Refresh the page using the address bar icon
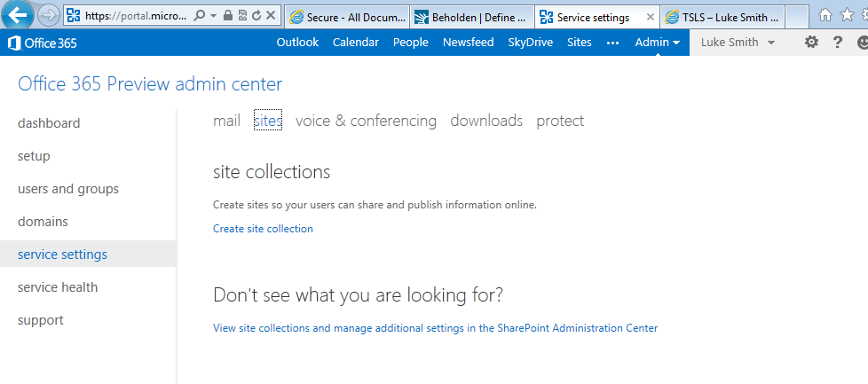Viewport: 868px width, 384px height. (256, 16)
